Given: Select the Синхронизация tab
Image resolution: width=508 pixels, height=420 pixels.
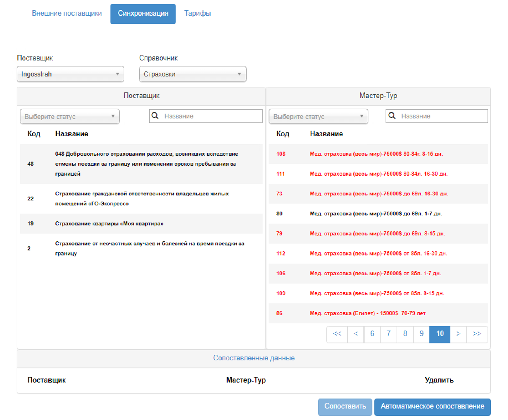Looking at the screenshot, I should click(143, 14).
